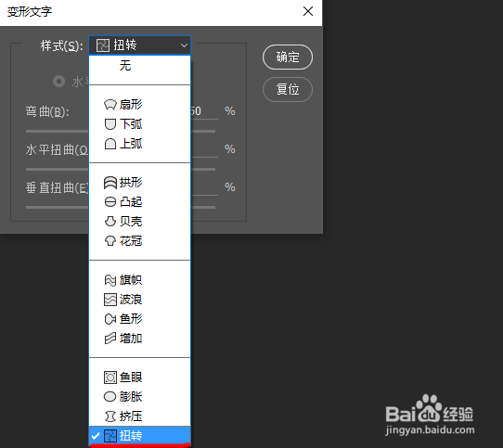The width and height of the screenshot is (503, 448).
Task: Click the Squeeze (挤压) style icon
Action: tap(110, 416)
